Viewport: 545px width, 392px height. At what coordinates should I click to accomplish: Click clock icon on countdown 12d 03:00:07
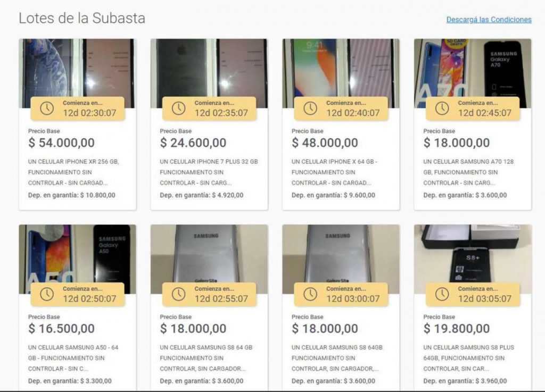click(x=310, y=294)
